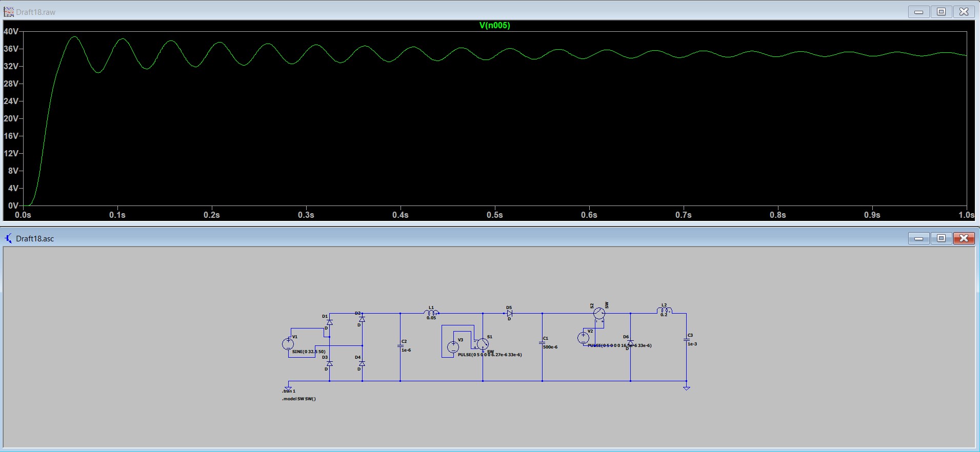The height and width of the screenshot is (452, 980).
Task: Close the Draft18.asc schematic window
Action: (x=964, y=238)
